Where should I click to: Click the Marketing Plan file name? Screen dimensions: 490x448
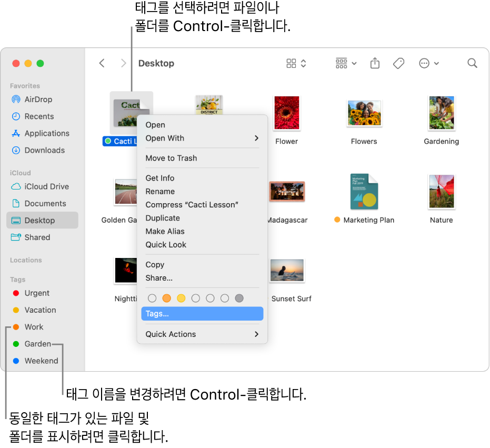[x=369, y=220]
